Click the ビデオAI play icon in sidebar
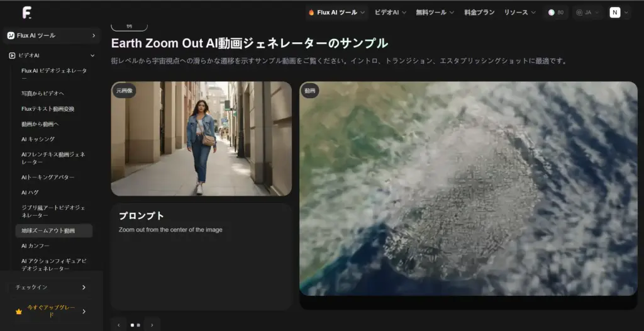 click(x=12, y=55)
